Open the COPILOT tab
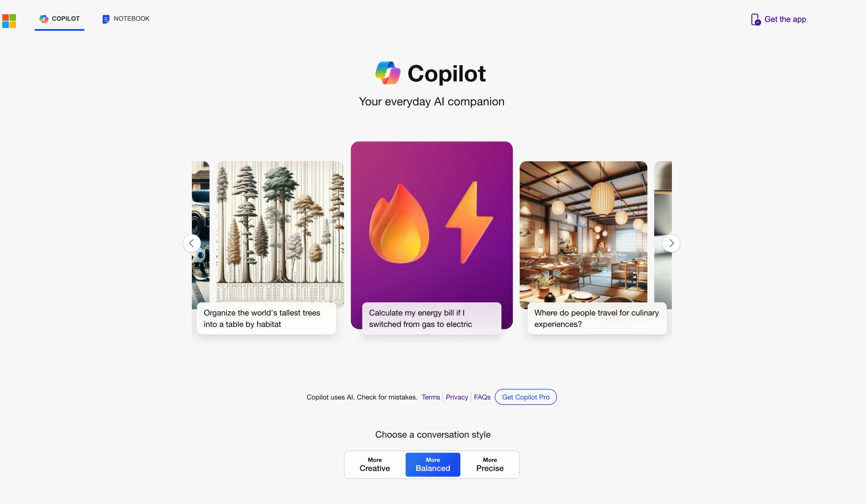The height and width of the screenshot is (504, 866). [60, 19]
